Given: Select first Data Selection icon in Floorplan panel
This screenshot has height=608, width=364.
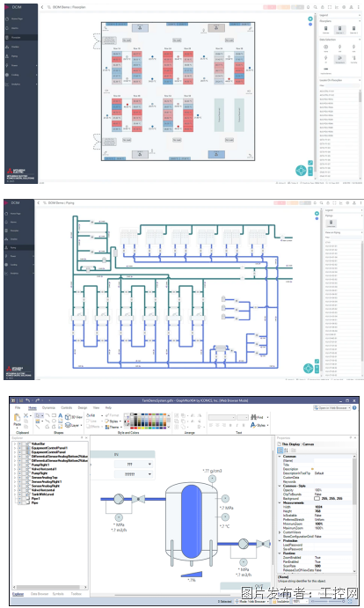Looking at the screenshot, I should (325, 48).
